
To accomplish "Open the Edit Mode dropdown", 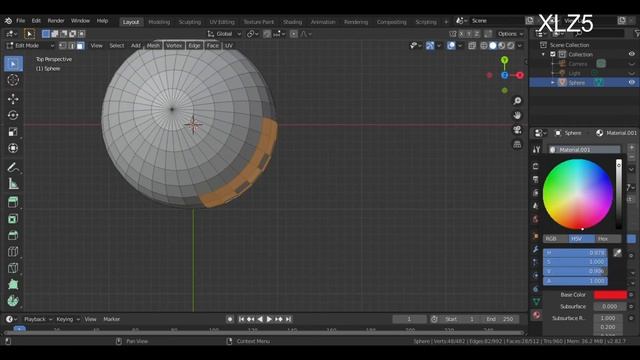I will tap(30, 46).
